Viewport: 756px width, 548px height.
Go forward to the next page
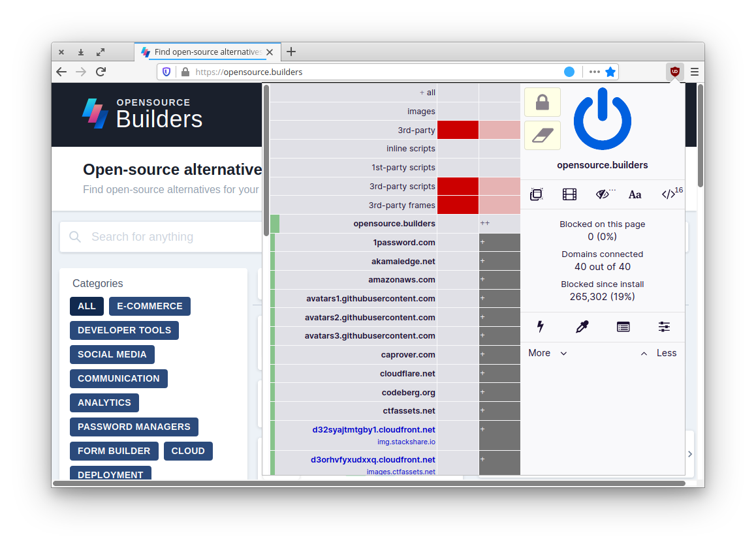pos(81,72)
